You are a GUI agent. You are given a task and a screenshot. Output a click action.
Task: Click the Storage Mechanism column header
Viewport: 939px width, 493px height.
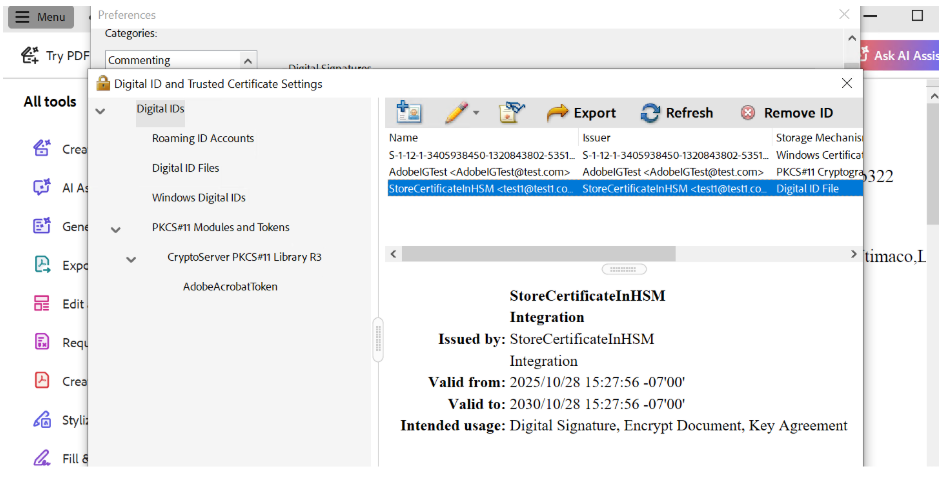(818, 138)
